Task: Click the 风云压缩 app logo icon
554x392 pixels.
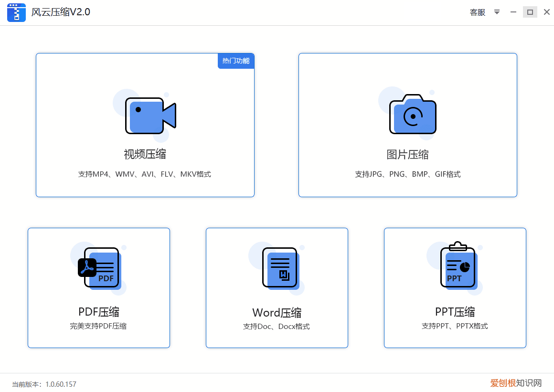Action: (x=16, y=12)
